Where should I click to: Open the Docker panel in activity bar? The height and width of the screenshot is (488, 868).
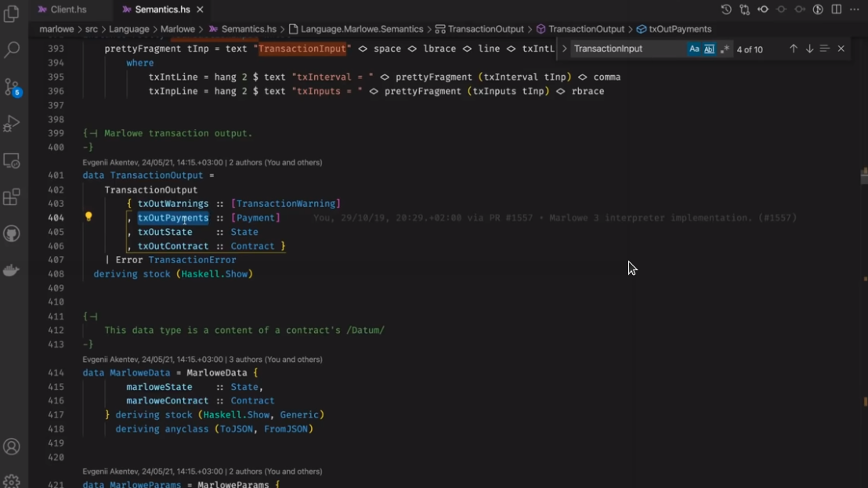coord(12,271)
